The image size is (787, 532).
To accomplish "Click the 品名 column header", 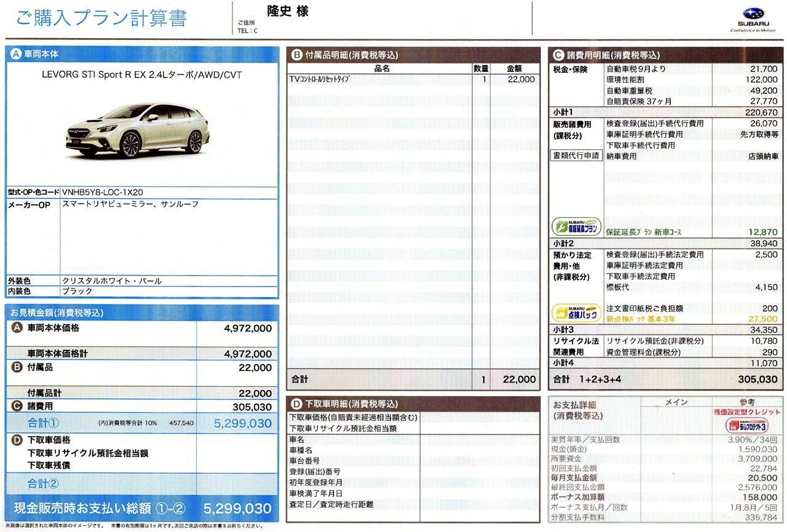I will coord(382,69).
